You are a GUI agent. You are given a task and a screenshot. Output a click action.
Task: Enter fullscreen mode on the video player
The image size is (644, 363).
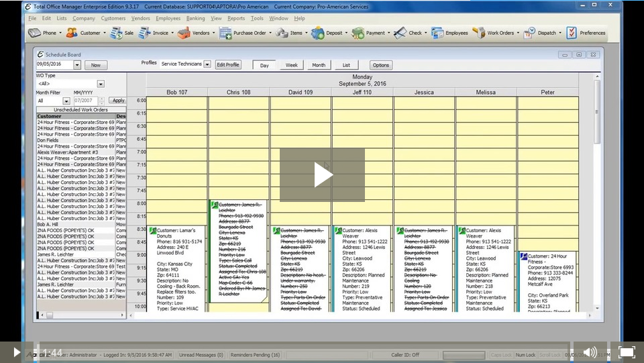(x=627, y=352)
